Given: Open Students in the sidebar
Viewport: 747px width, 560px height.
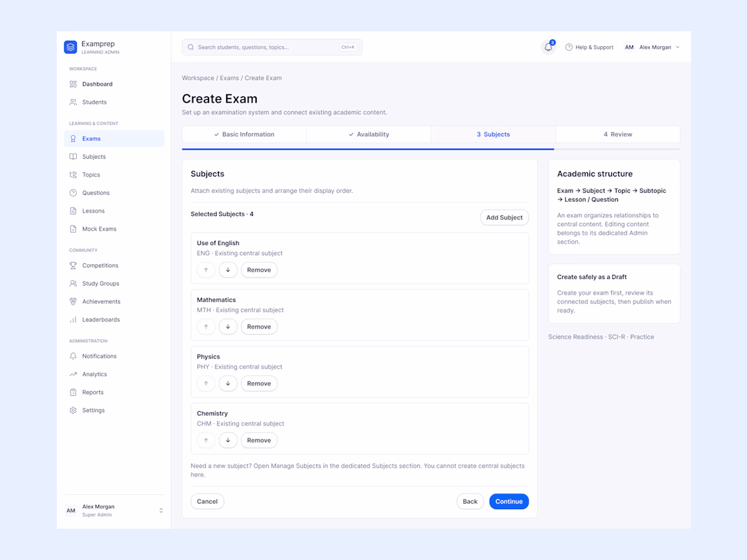Looking at the screenshot, I should pyautogui.click(x=114, y=102).
